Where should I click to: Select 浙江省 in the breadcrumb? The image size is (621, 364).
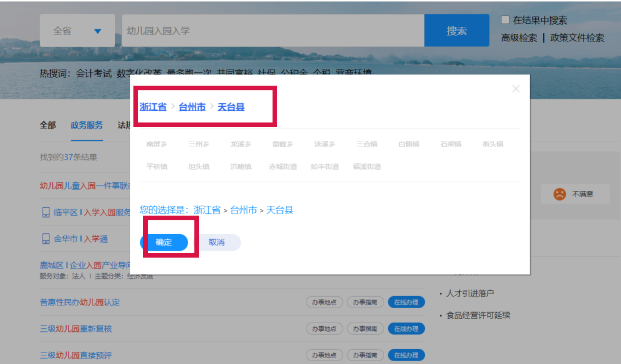tap(153, 107)
